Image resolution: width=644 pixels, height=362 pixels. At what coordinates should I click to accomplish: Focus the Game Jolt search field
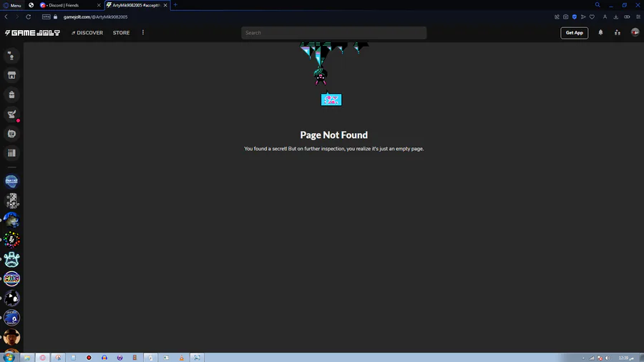click(x=334, y=33)
